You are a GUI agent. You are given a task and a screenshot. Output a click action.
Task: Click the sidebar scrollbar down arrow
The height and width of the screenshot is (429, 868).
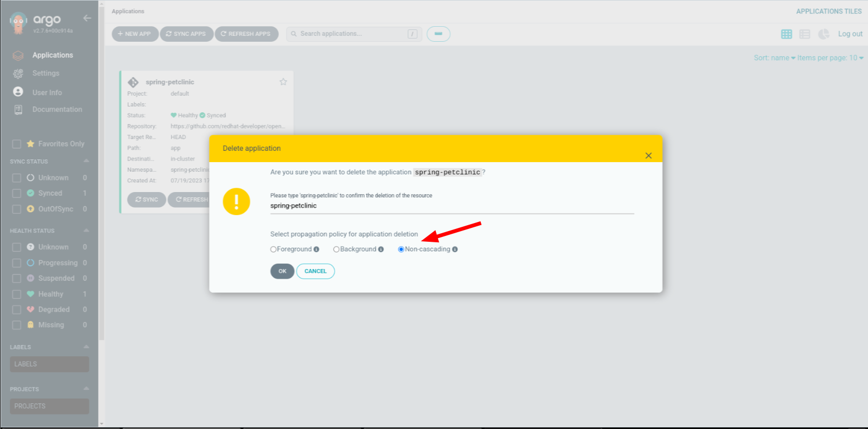(x=102, y=424)
